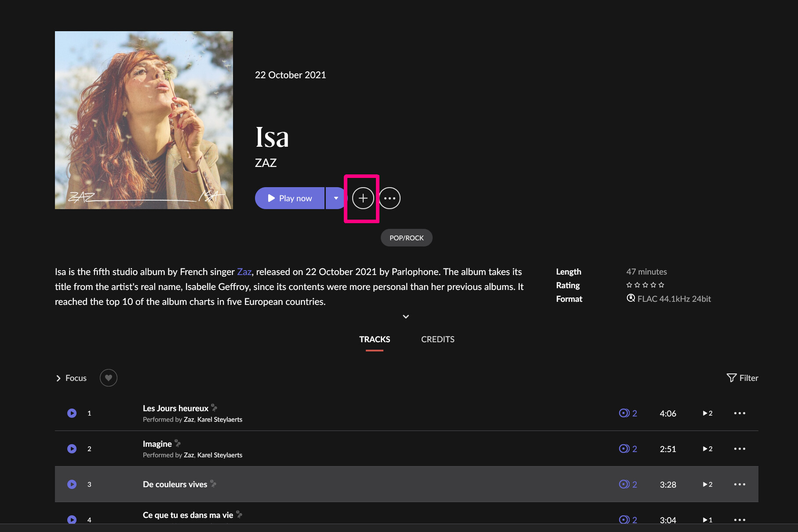Open the track Filter
The width and height of the screenshot is (798, 532).
(742, 378)
